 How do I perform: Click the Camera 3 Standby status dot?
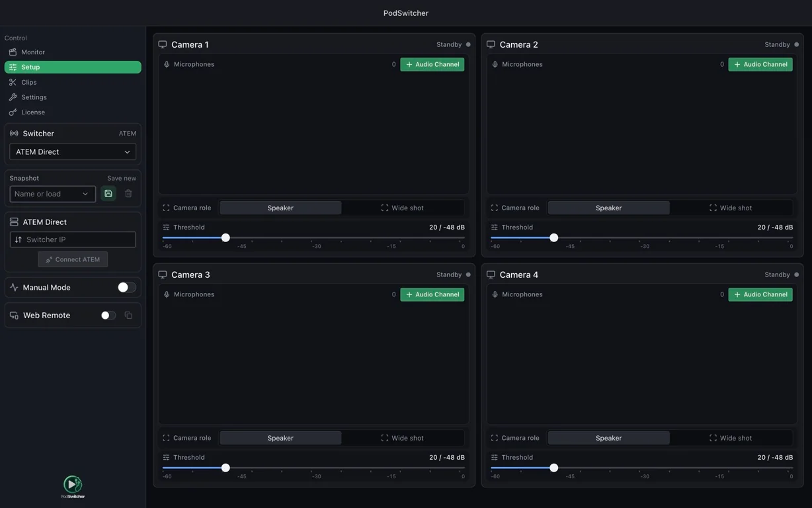pos(468,275)
